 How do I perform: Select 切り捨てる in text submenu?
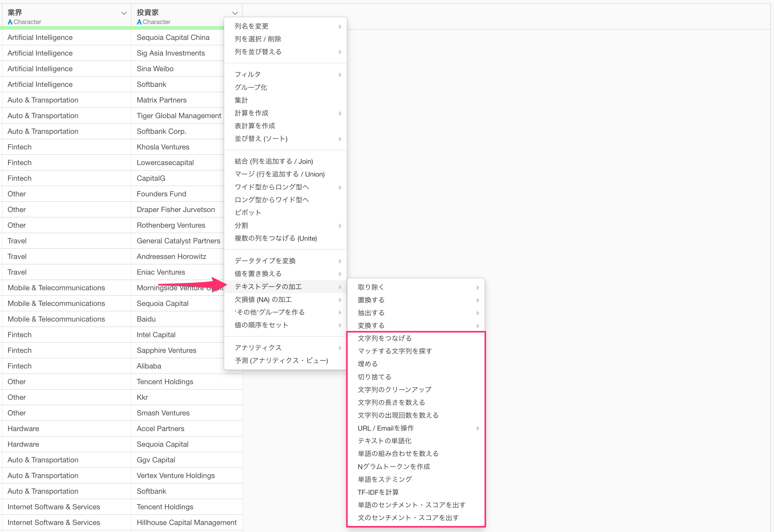coord(416,377)
